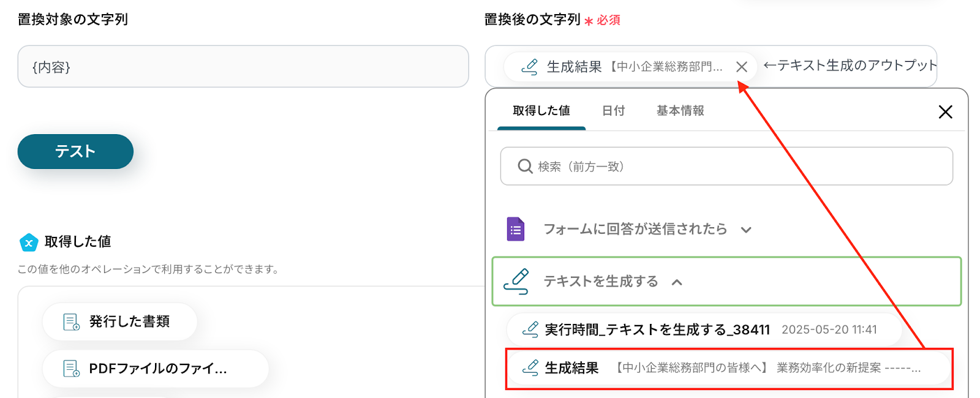The height and width of the screenshot is (398, 980).
Task: Click the pen icon in 生成結果 list row
Action: pyautogui.click(x=530, y=367)
